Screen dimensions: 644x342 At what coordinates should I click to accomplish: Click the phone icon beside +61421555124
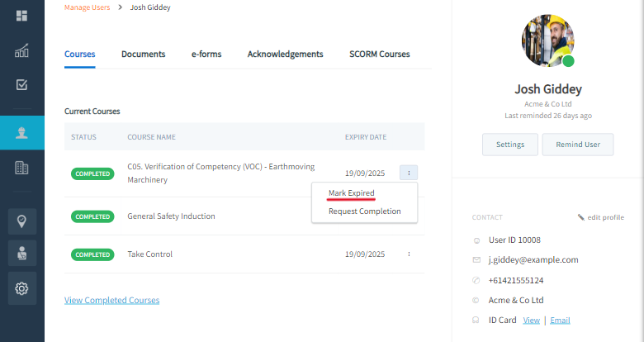pyautogui.click(x=476, y=280)
